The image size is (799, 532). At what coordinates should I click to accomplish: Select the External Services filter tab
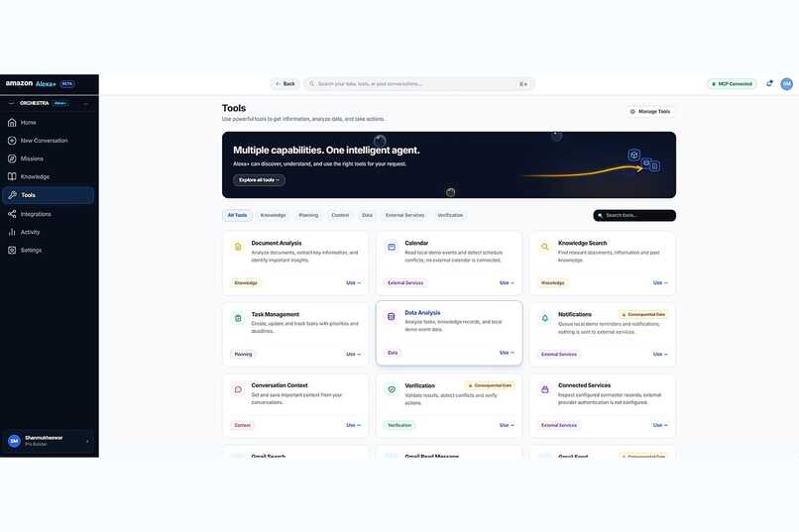405,215
